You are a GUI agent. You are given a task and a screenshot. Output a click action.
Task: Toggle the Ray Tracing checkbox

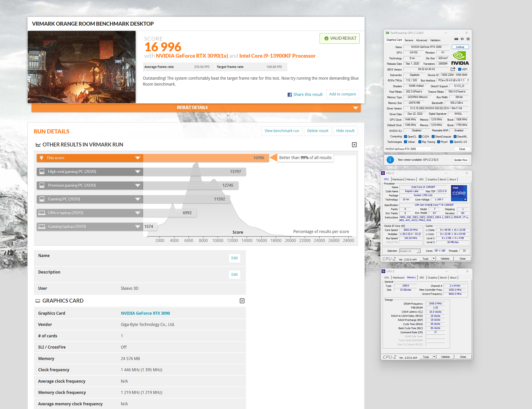[x=420, y=142]
